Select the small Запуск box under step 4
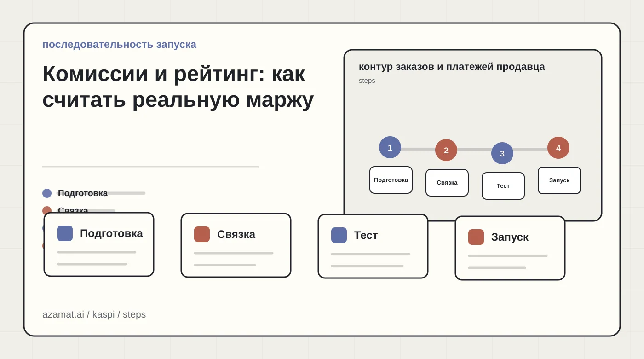Image resolution: width=644 pixels, height=359 pixels. tap(559, 180)
